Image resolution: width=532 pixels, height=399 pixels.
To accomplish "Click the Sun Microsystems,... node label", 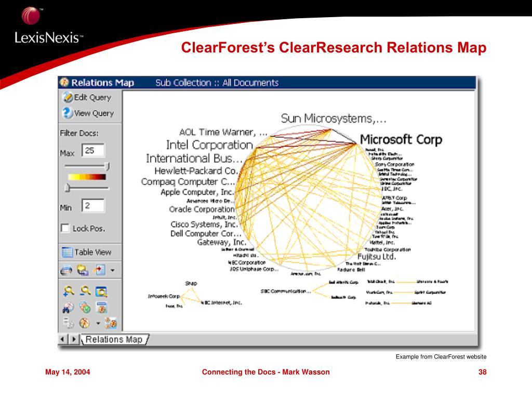I will 334,118.
